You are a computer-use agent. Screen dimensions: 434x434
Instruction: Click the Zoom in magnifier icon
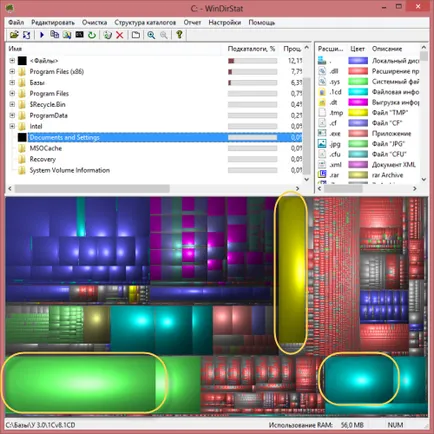(x=151, y=35)
